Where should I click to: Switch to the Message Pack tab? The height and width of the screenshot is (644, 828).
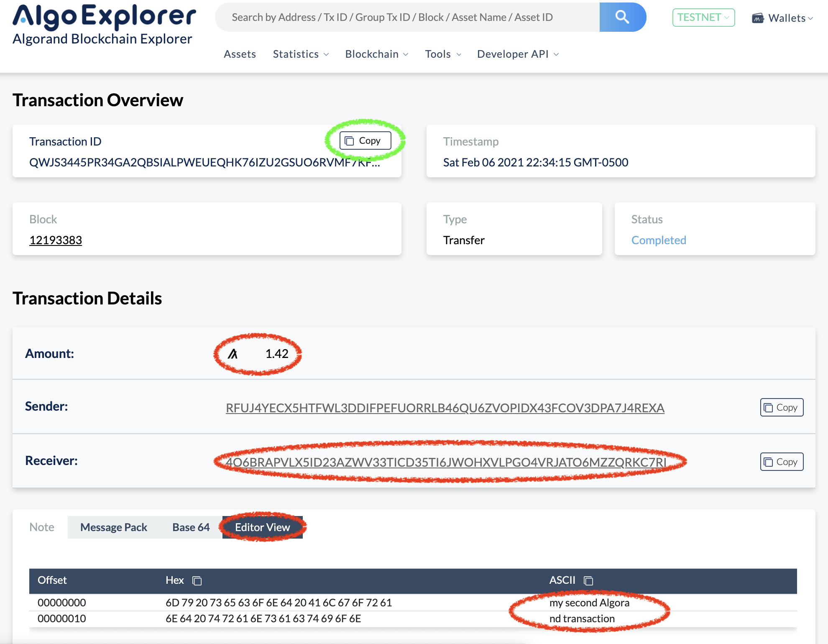[x=113, y=527]
